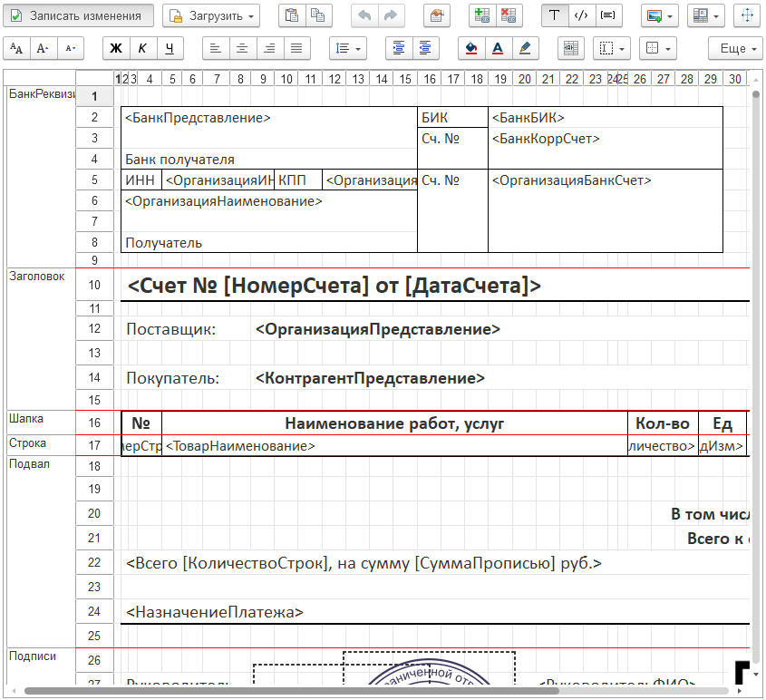Pick the text color (red A)
The height and width of the screenshot is (700, 766).
[x=498, y=48]
